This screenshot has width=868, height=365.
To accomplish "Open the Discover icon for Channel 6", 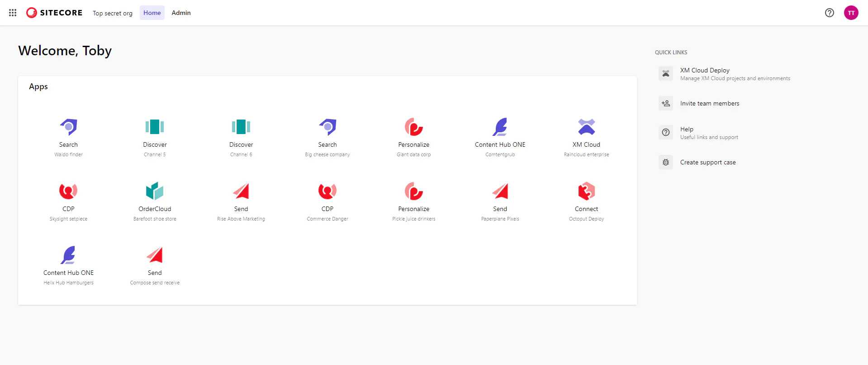I will [x=241, y=127].
